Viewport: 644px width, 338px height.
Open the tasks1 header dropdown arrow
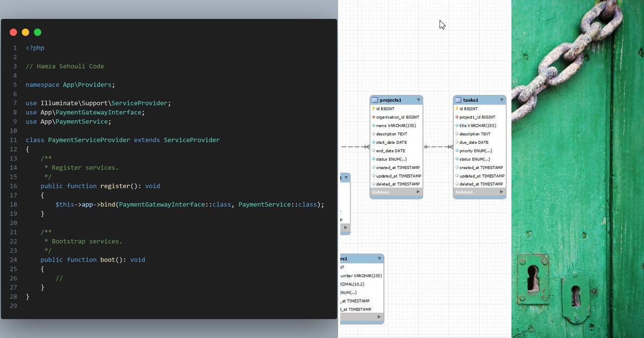pos(501,100)
